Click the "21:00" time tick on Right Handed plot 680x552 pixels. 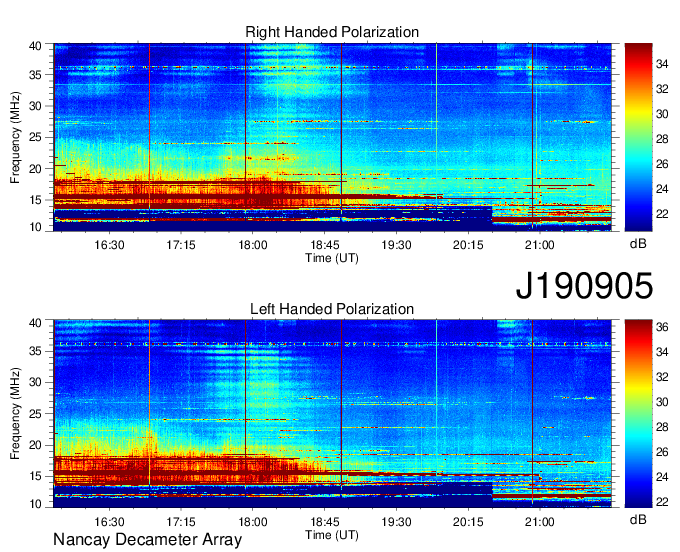tap(539, 245)
